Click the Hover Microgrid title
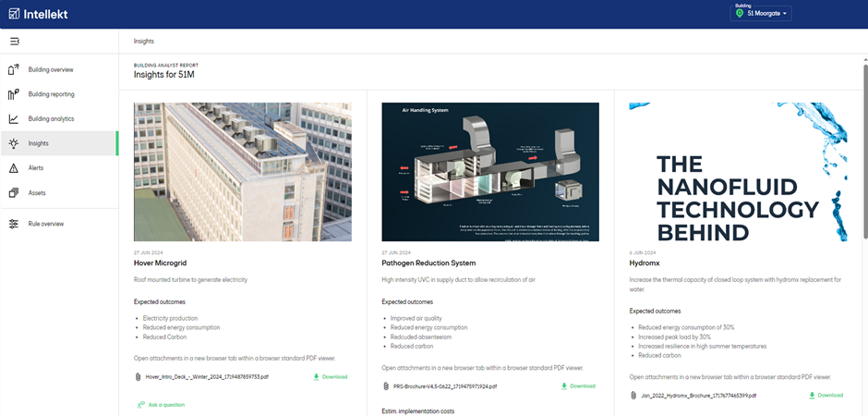The image size is (868, 416). [x=161, y=263]
